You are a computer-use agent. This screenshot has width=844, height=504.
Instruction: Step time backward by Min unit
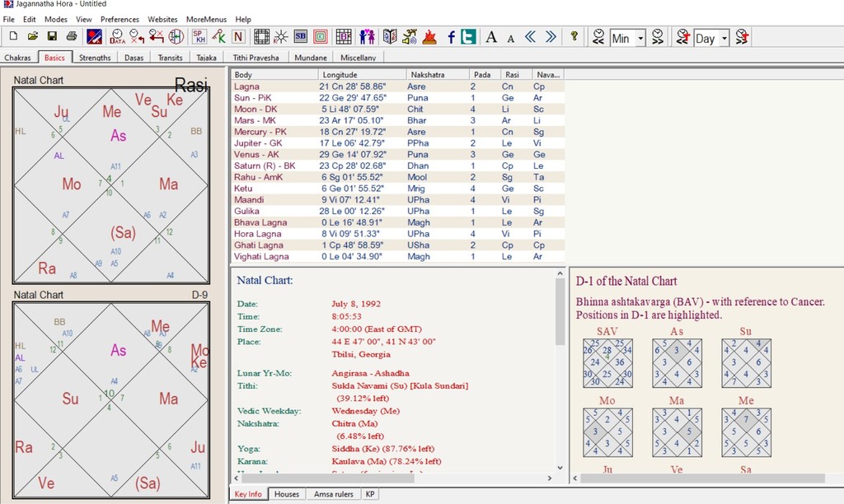598,36
